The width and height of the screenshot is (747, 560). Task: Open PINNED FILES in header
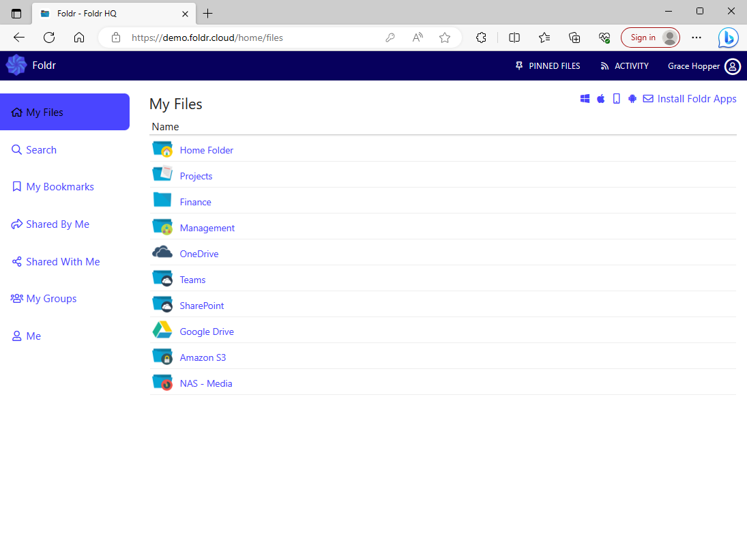pyautogui.click(x=548, y=66)
